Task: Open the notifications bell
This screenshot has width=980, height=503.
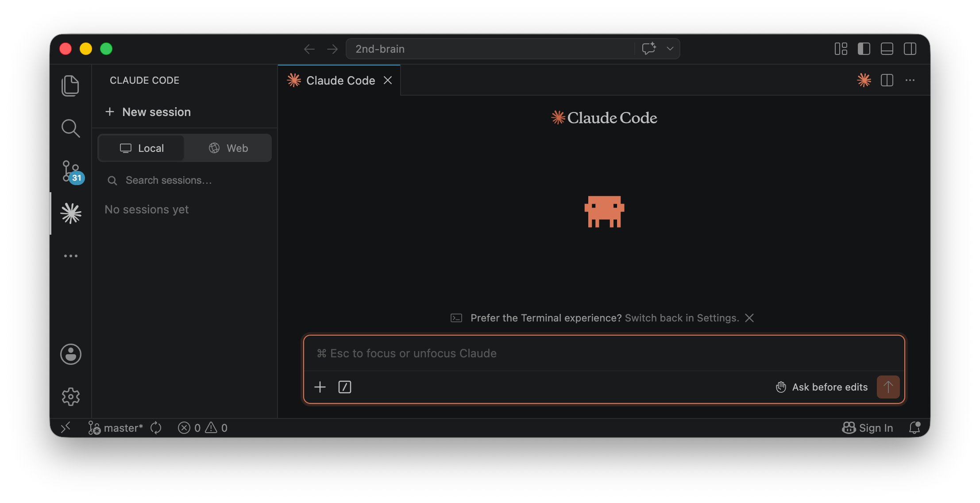Action: [x=914, y=428]
